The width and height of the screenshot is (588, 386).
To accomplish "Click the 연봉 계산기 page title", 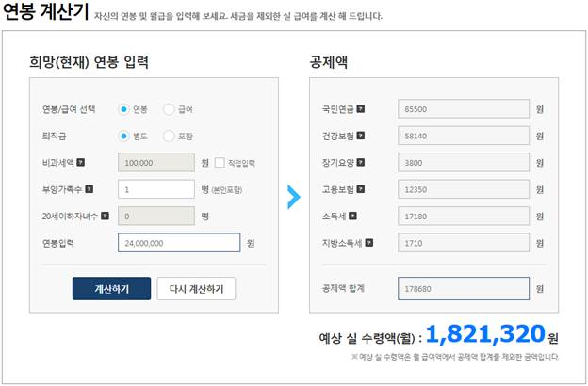I will pyautogui.click(x=45, y=12).
